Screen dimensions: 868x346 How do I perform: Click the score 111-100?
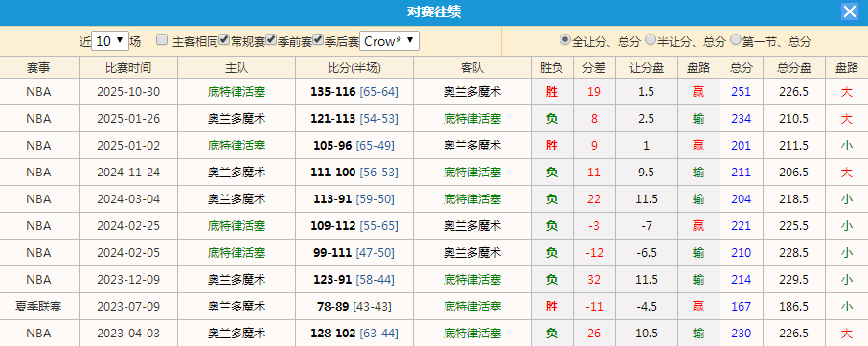(x=332, y=173)
